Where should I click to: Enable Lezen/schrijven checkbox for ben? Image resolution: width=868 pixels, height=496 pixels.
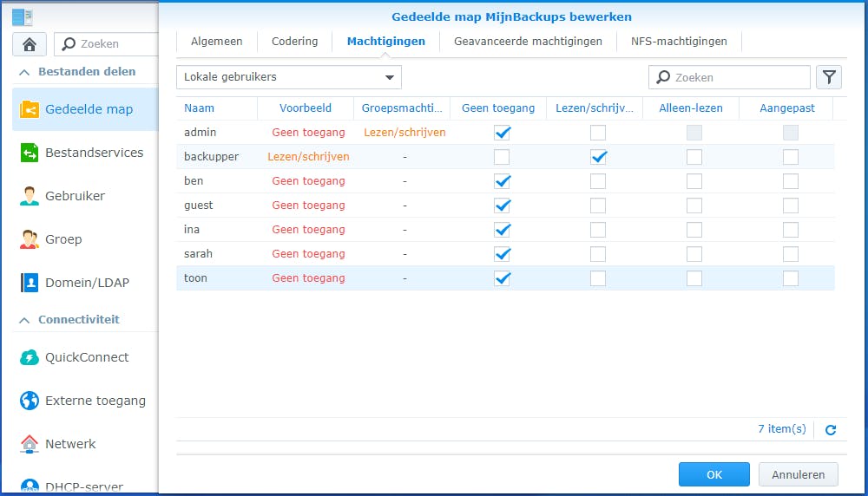pos(598,181)
